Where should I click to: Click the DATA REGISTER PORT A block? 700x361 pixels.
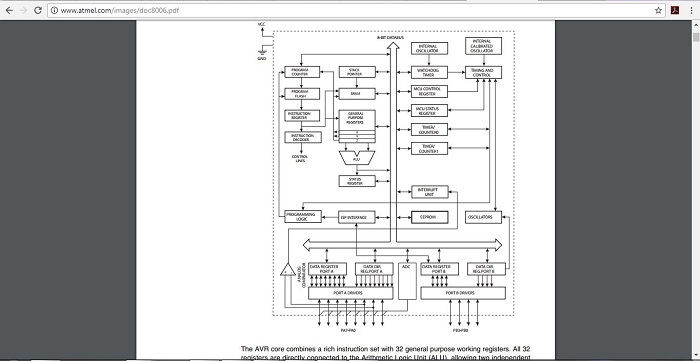[x=327, y=269]
